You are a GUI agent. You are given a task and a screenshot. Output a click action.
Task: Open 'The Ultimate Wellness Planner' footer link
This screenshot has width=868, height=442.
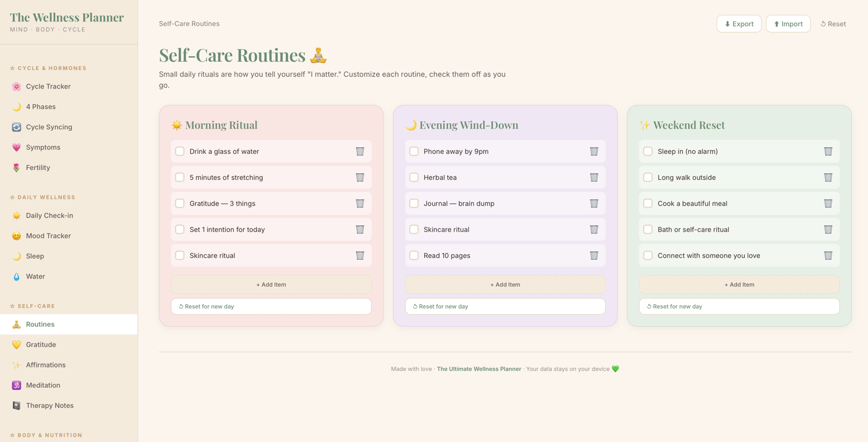click(479, 369)
